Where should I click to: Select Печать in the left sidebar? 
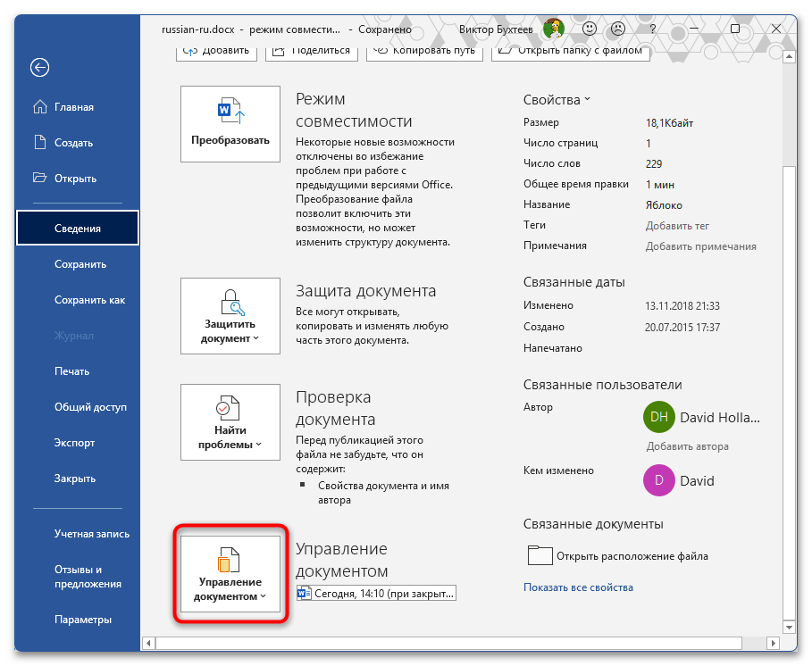coord(71,371)
